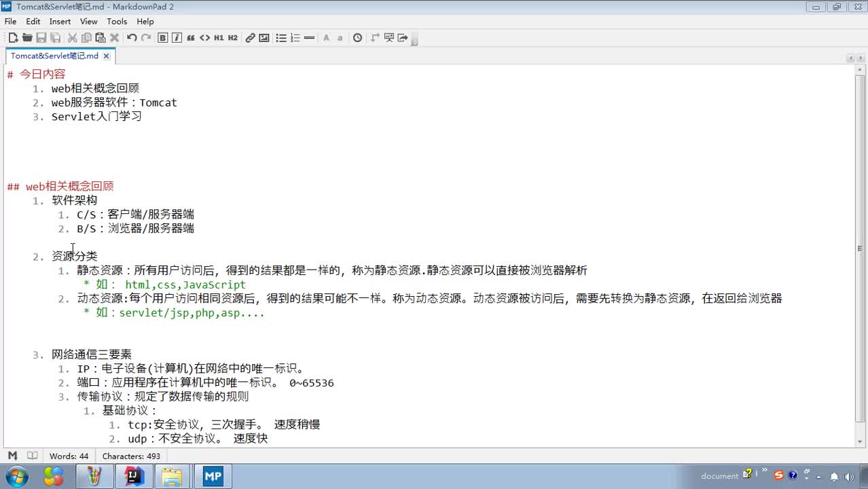
Task: Open a file with the folder icon
Action: pyautogui.click(x=27, y=38)
